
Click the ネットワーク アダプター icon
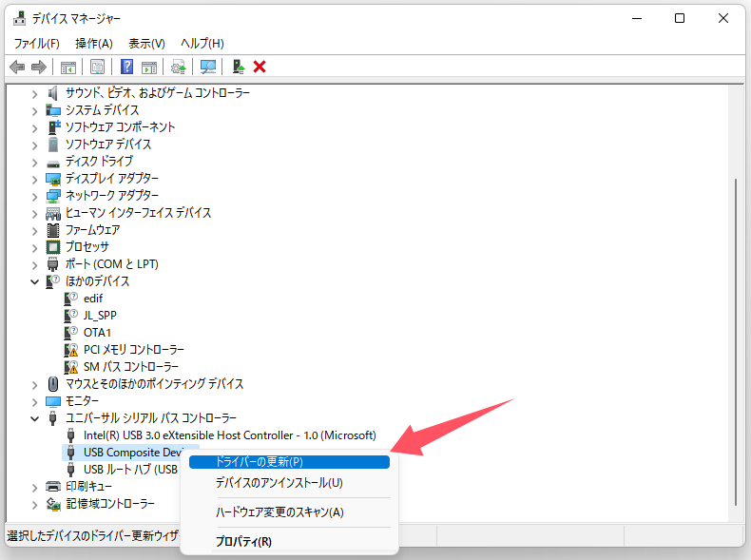pyautogui.click(x=53, y=196)
